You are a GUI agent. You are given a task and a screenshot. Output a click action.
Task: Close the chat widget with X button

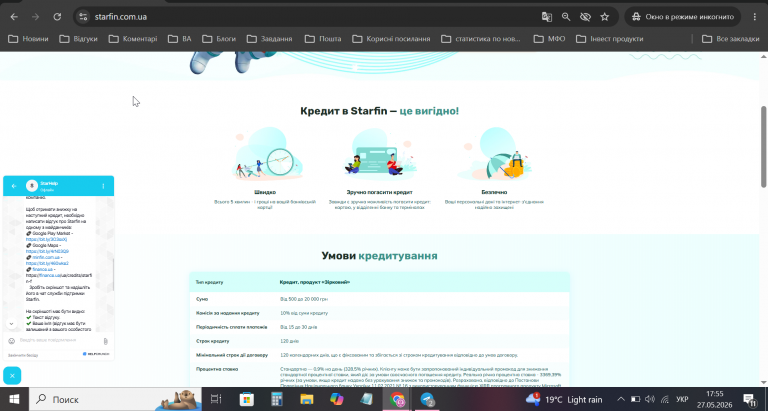tap(12, 376)
